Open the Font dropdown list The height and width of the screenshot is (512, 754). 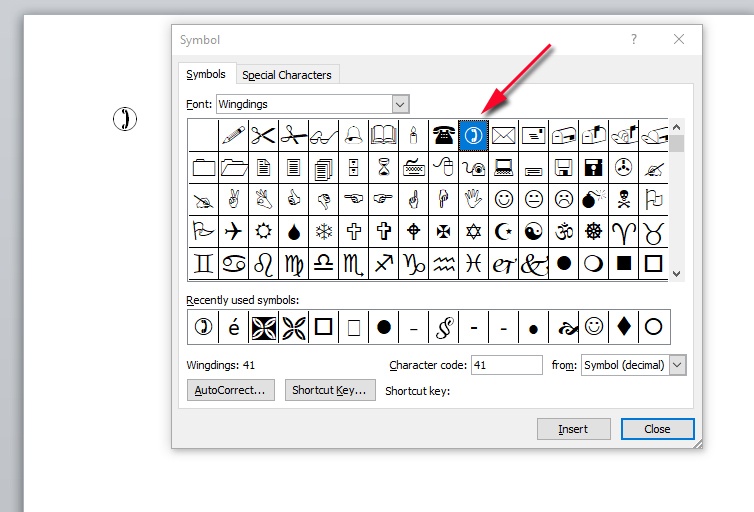pos(400,104)
